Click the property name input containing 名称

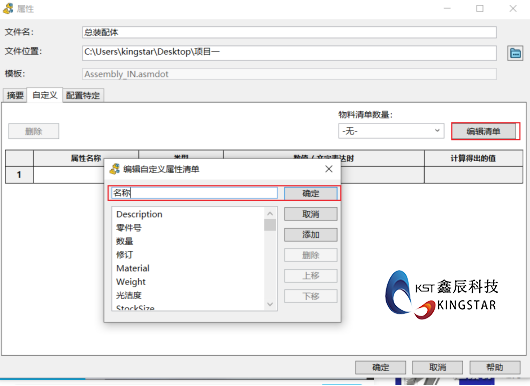(x=194, y=193)
